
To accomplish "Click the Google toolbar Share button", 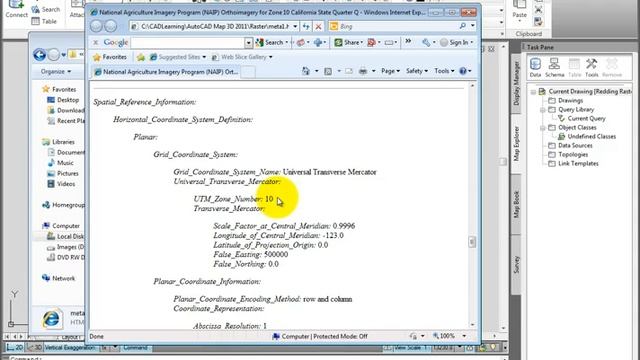I will pyautogui.click(x=348, y=42).
